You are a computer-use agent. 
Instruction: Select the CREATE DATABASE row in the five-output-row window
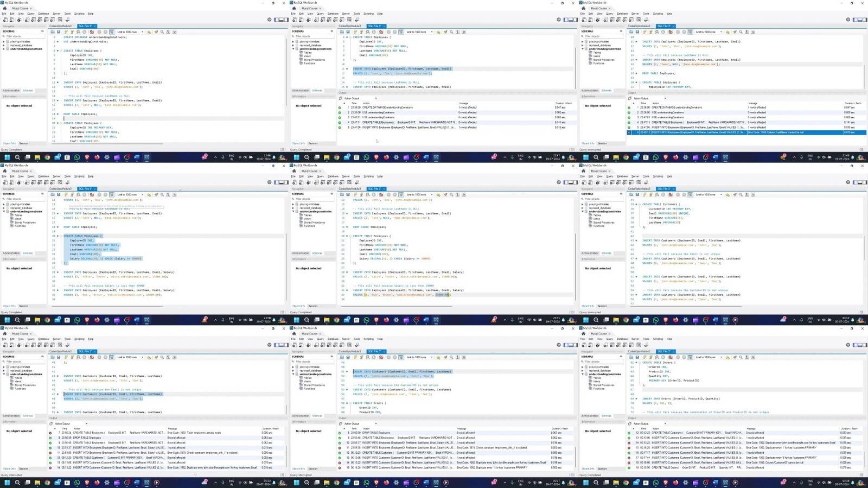pos(457,107)
